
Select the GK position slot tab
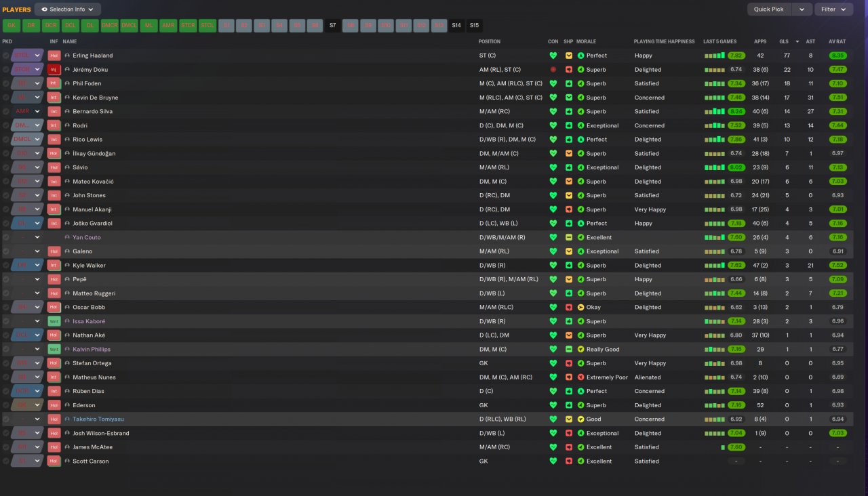tap(11, 26)
